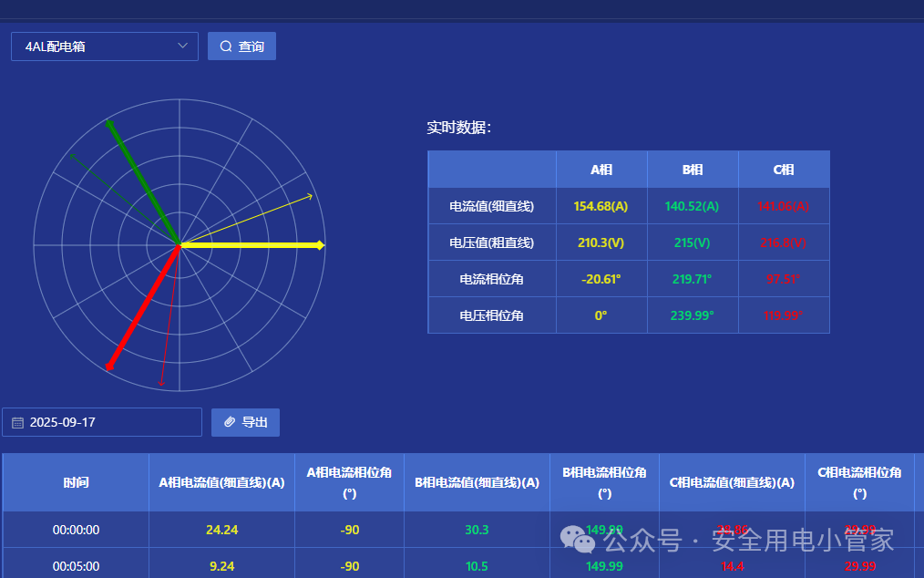The image size is (924, 578).
Task: Click the B-phase current value 140.52(A)
Action: pyautogui.click(x=692, y=206)
